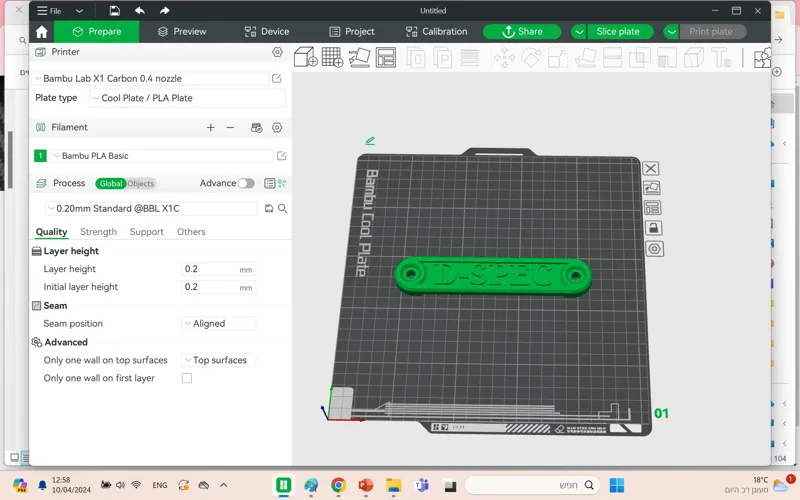Save the project with the disk icon

coord(115,11)
